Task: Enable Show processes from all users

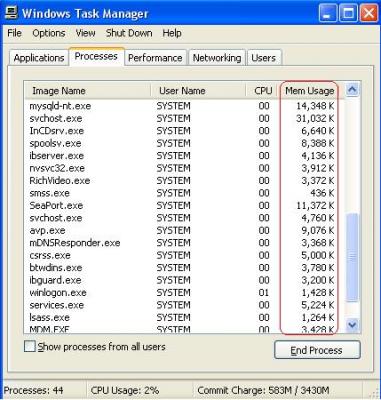Action: click(30, 347)
